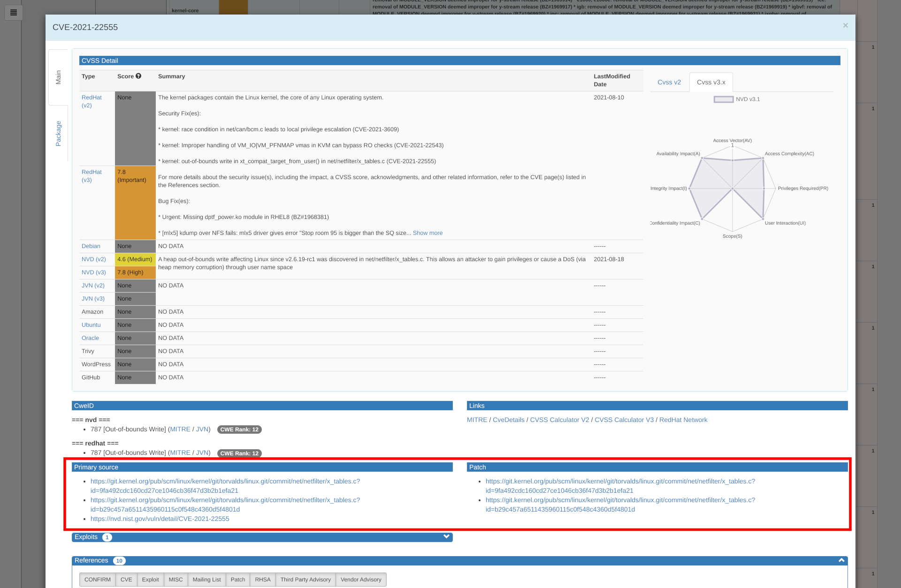Select the Cvss v3.x chart tab
901x588 pixels.
pyautogui.click(x=711, y=82)
